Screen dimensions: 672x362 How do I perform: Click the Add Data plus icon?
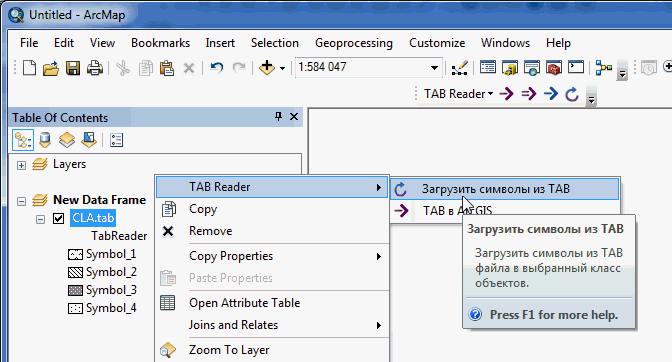pyautogui.click(x=267, y=67)
